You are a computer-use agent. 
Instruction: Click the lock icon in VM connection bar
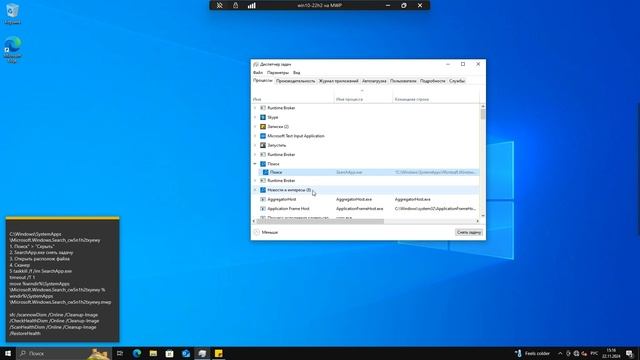[236, 5]
